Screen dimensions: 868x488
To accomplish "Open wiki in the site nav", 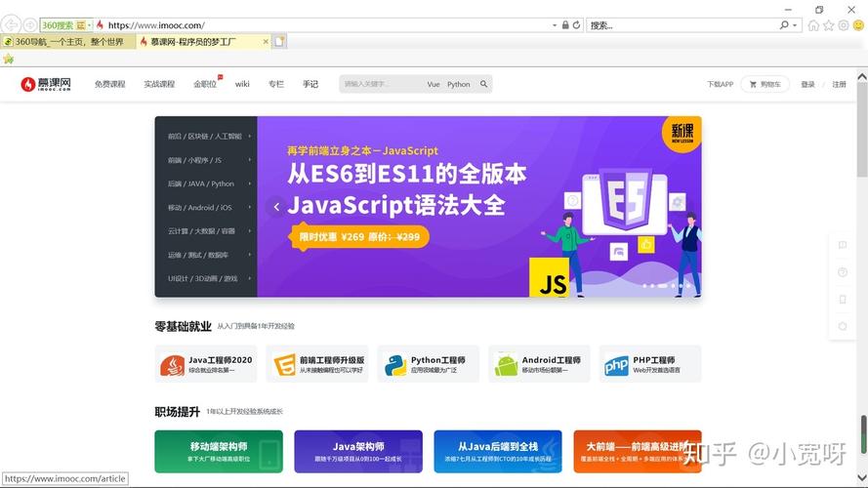I will [x=242, y=84].
